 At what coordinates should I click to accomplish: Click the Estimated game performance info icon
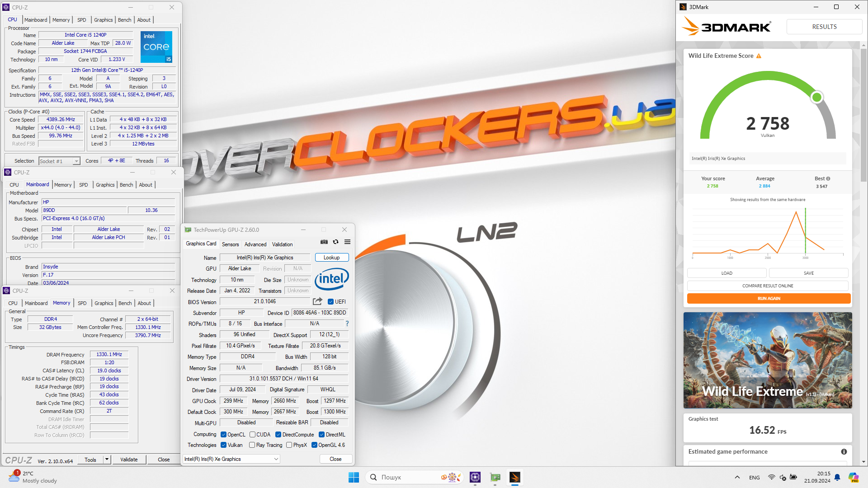click(844, 452)
